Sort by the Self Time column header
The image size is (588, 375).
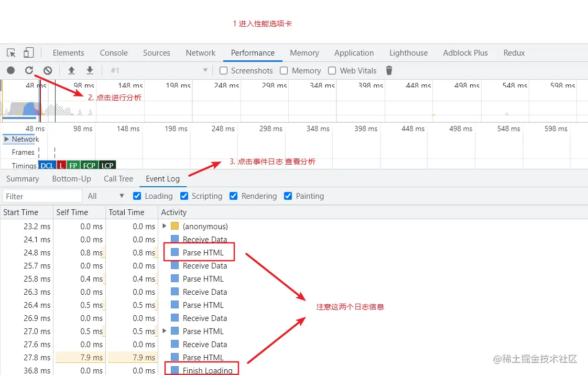pos(79,212)
